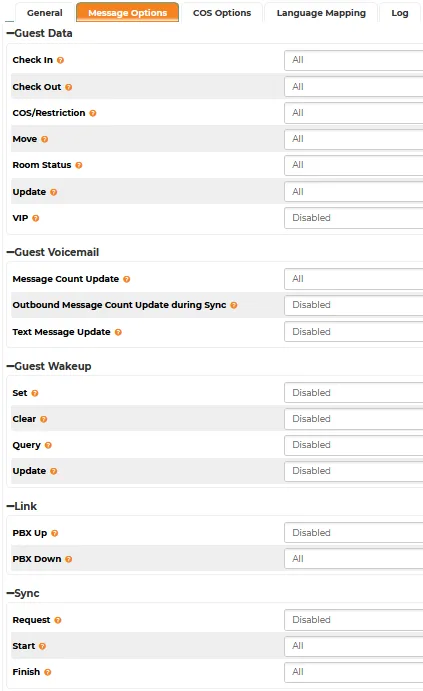Open the Sync Finish dropdown field

click(x=354, y=672)
